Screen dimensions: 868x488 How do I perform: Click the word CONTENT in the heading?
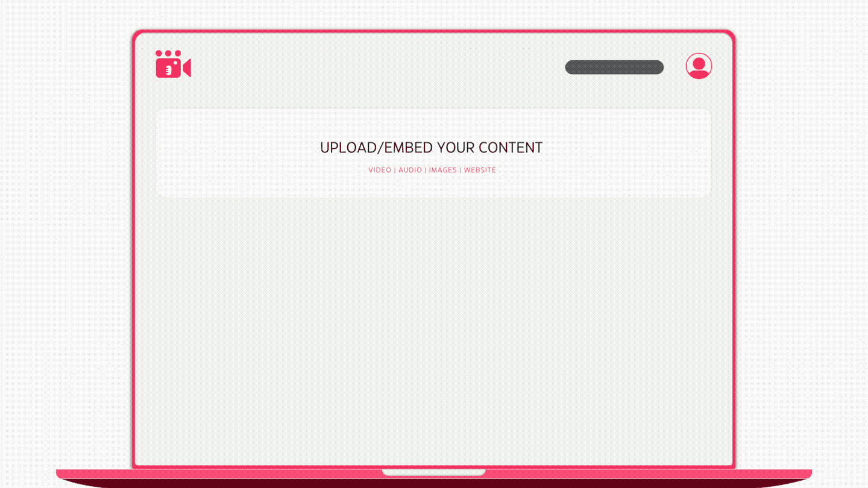coord(511,148)
